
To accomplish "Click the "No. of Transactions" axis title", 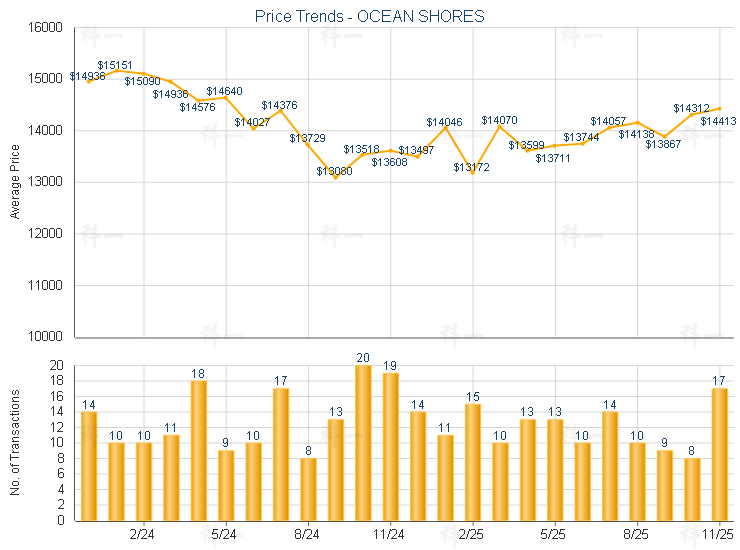I will point(15,443).
